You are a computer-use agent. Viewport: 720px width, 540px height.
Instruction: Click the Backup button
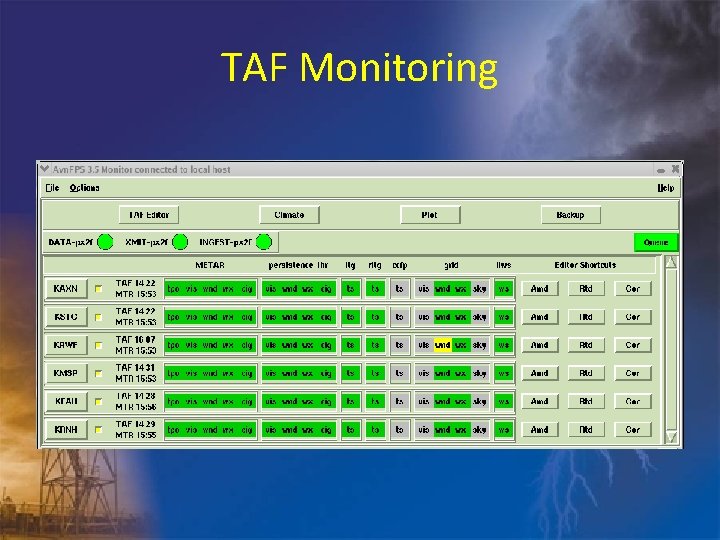570,215
